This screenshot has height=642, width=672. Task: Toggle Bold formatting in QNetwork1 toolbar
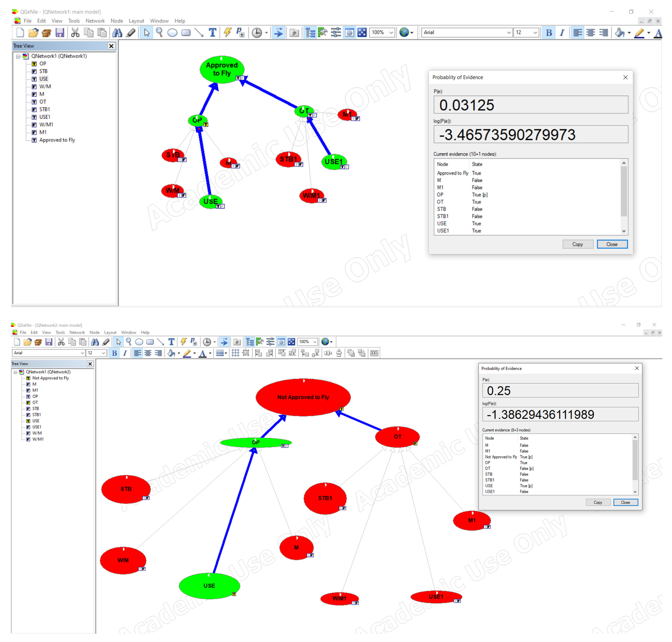click(x=549, y=33)
